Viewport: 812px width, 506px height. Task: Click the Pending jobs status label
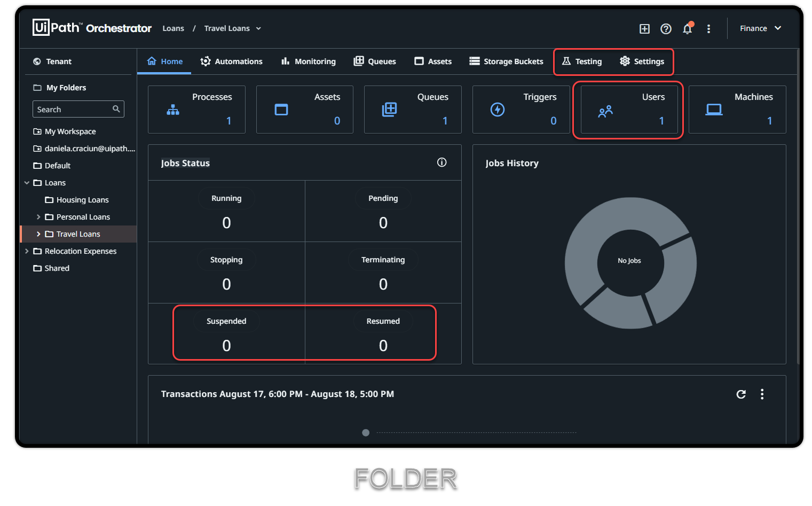[383, 198]
